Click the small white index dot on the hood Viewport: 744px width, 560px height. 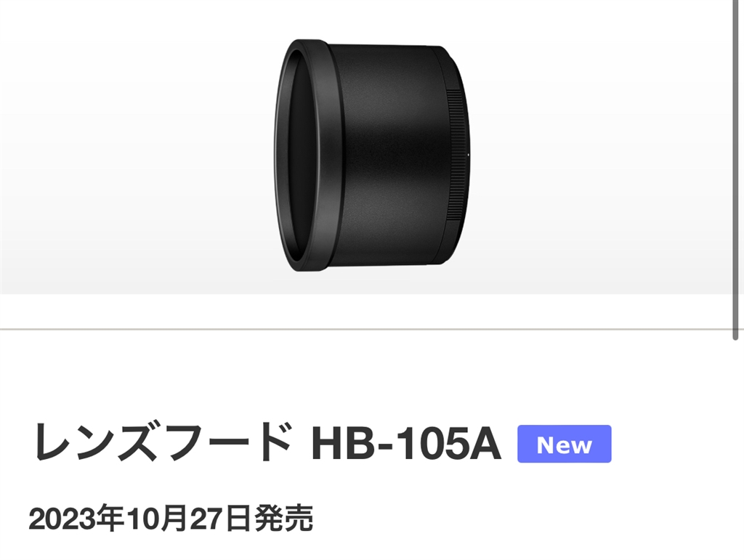[x=469, y=155]
